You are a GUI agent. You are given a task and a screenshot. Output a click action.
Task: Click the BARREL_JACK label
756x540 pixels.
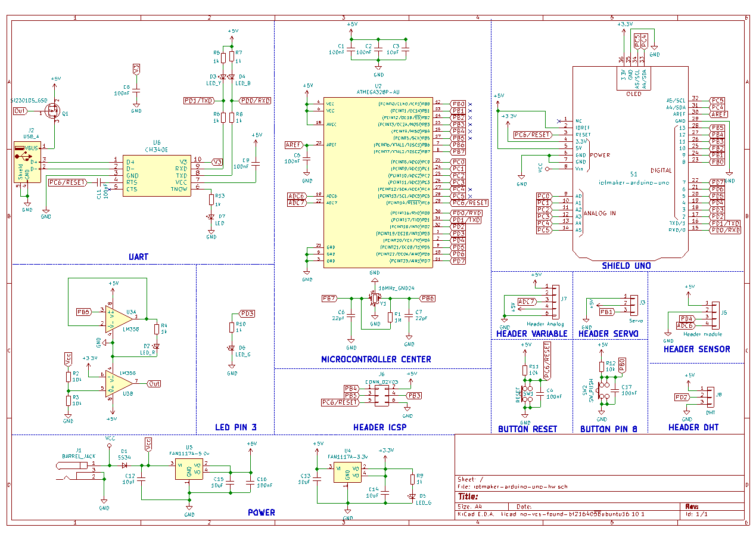(78, 456)
